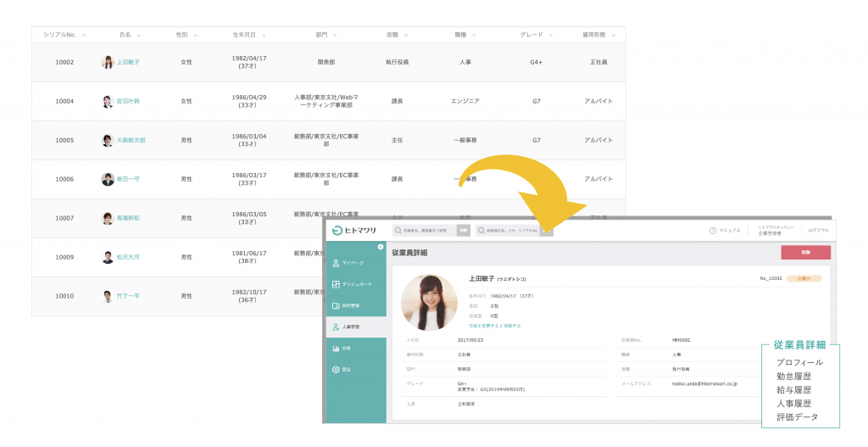868x447 pixels.
Task: Click the avatar in row 10009
Action: point(108,257)
